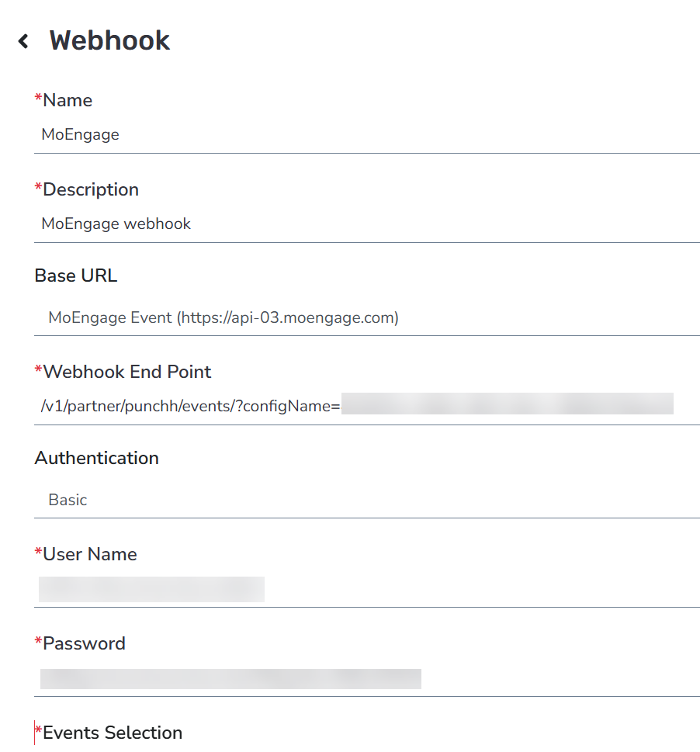The height and width of the screenshot is (752, 700).
Task: Click the Authentication label
Action: (96, 458)
